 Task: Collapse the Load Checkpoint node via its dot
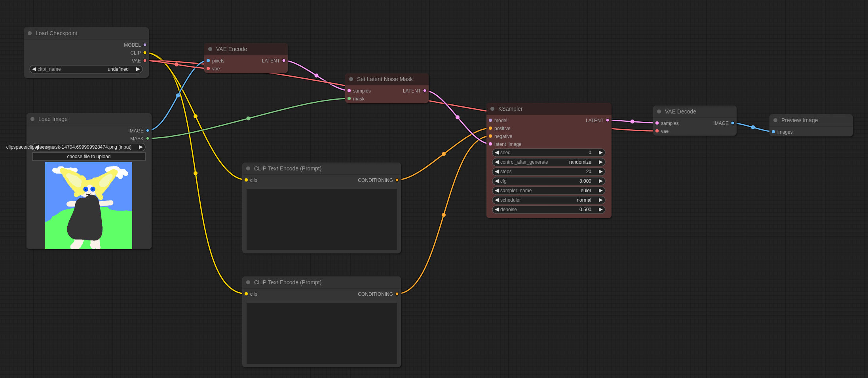30,33
